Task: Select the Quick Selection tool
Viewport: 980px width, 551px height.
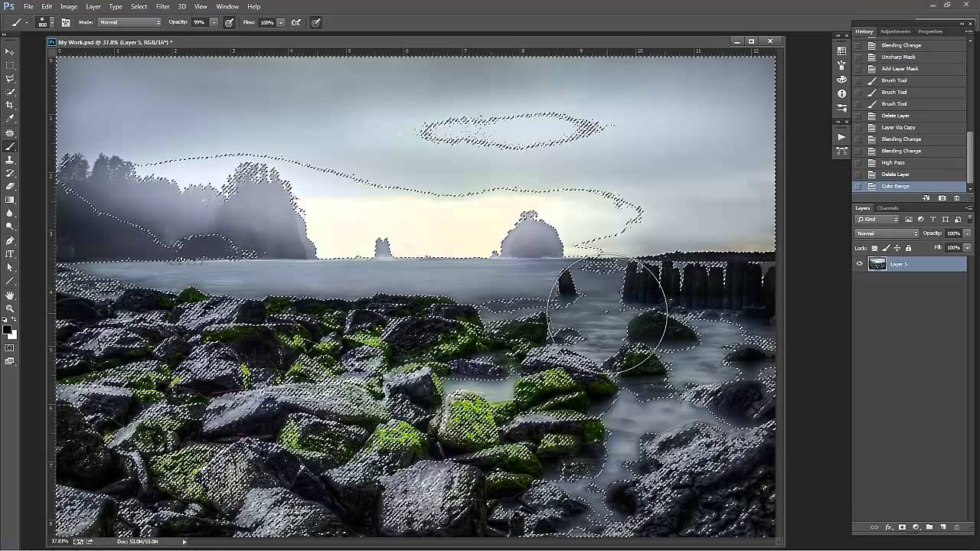Action: pyautogui.click(x=10, y=92)
